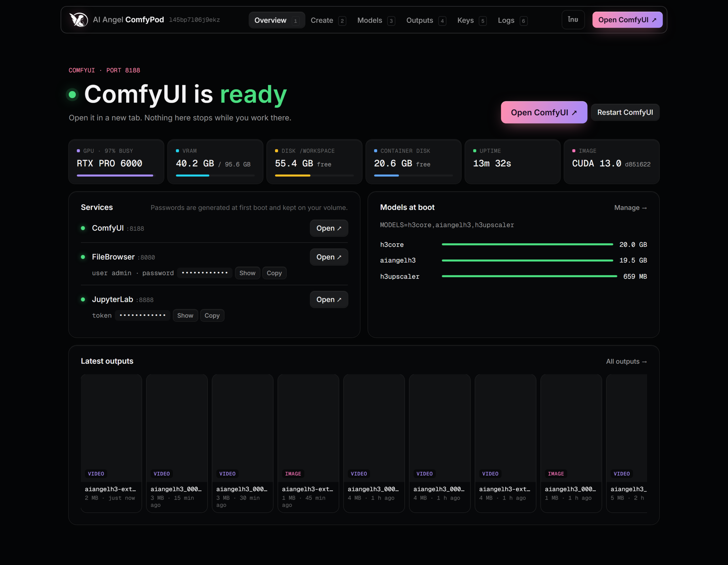Screen dimensions: 728x565
Task: Click the MODELS=h3core,aiangelh3,h3upscaler text
Action: pos(447,225)
